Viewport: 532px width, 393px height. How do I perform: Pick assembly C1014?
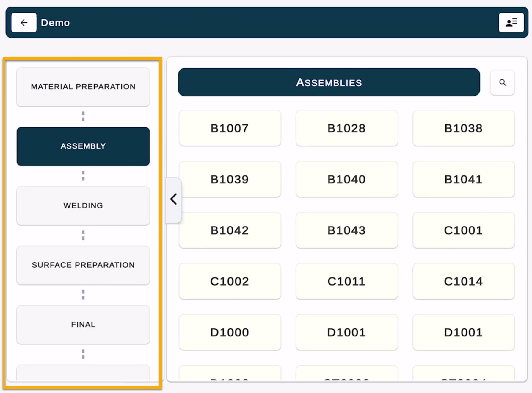[x=463, y=281]
